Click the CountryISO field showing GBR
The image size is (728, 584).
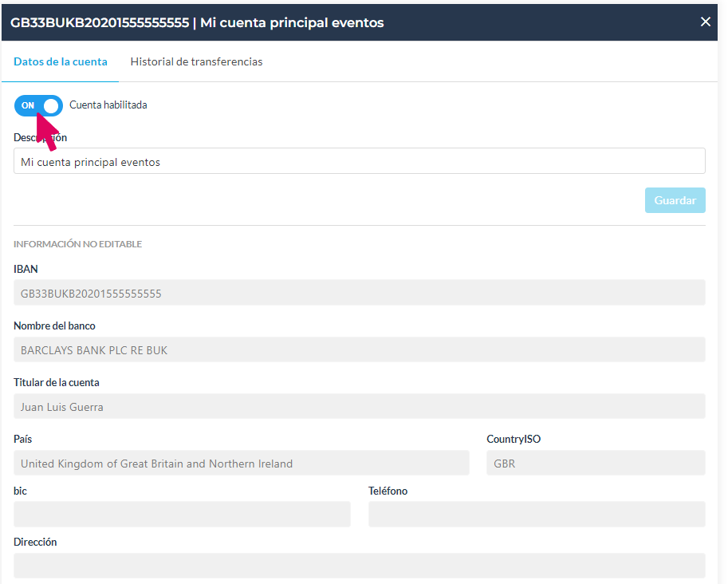pyautogui.click(x=596, y=463)
